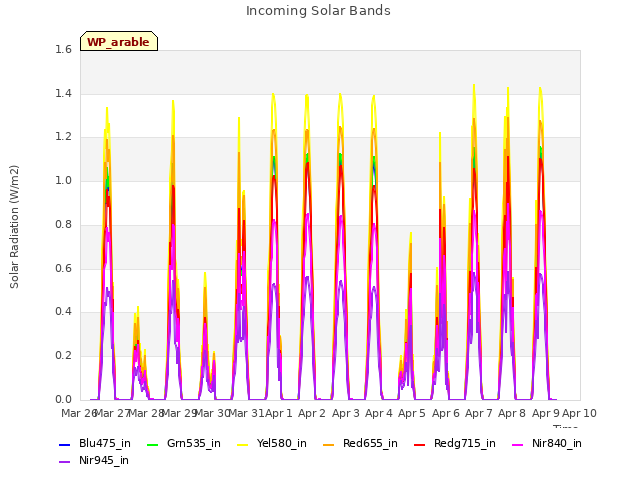The width and height of the screenshot is (640, 480).
Task: Click the WP_arable annotation label
Action: tap(119, 41)
